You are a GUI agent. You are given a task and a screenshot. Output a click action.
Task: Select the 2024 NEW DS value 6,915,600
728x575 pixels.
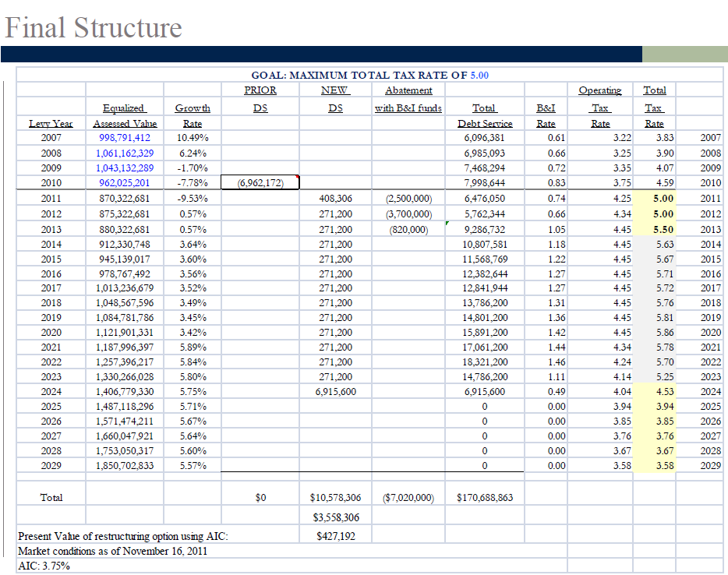tap(335, 392)
